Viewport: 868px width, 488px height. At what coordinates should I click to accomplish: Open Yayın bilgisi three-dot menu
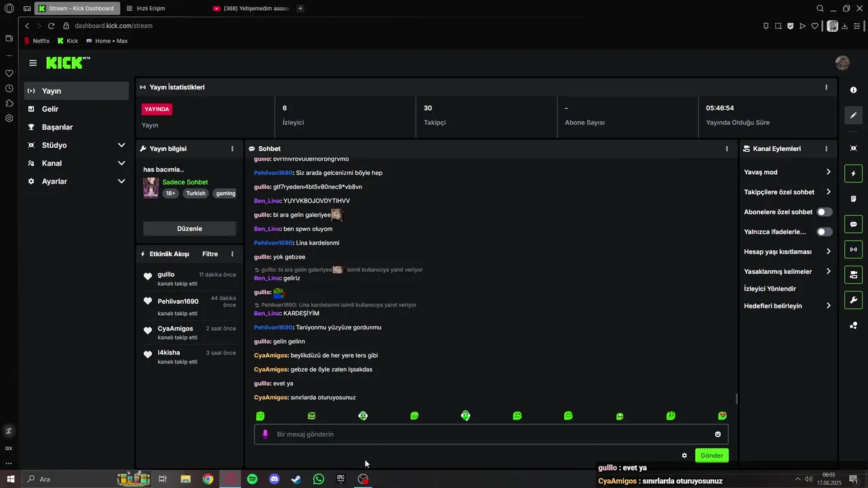232,148
